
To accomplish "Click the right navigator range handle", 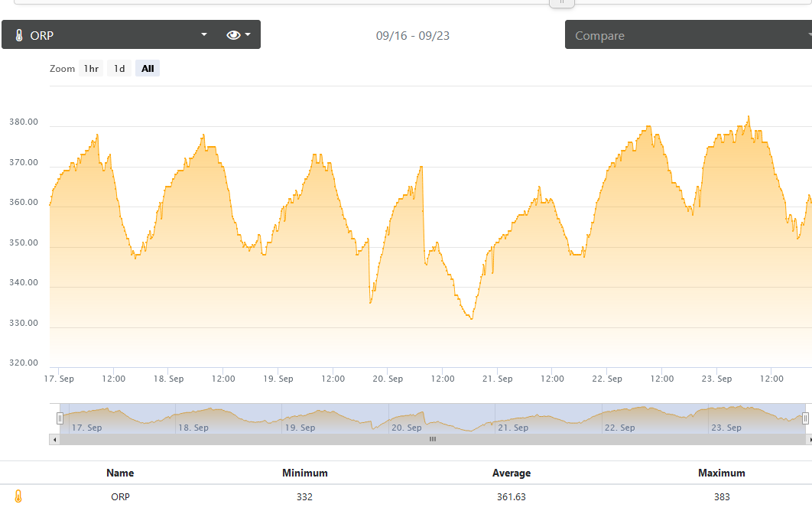I will [x=805, y=418].
